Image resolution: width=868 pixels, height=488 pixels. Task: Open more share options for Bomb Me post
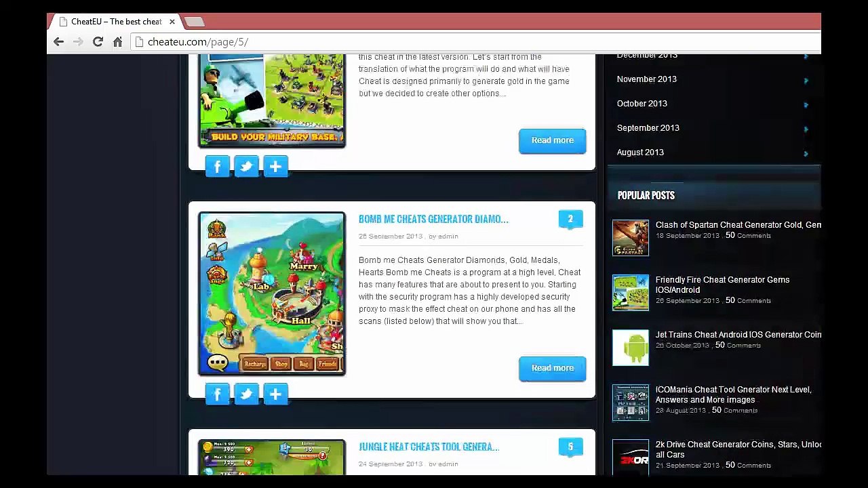pyautogui.click(x=275, y=394)
